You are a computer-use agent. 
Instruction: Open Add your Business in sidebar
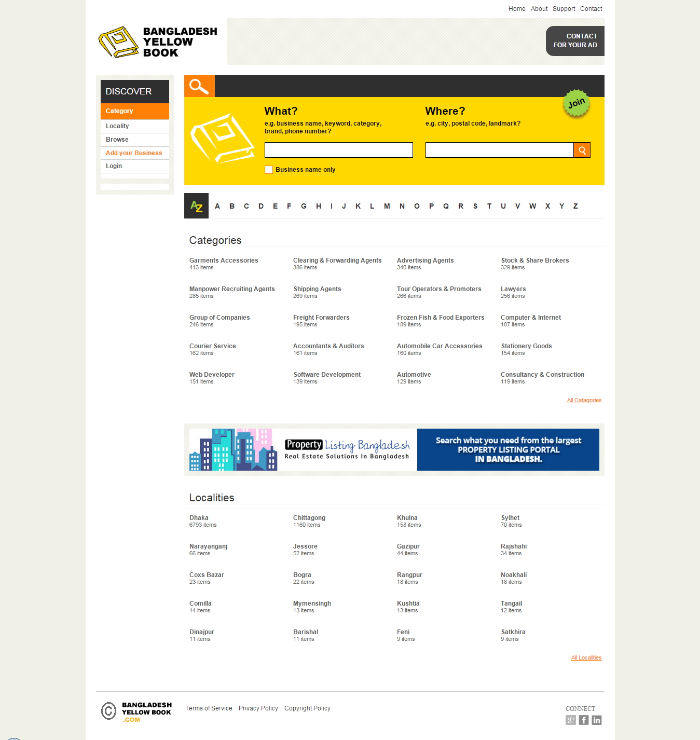[134, 153]
